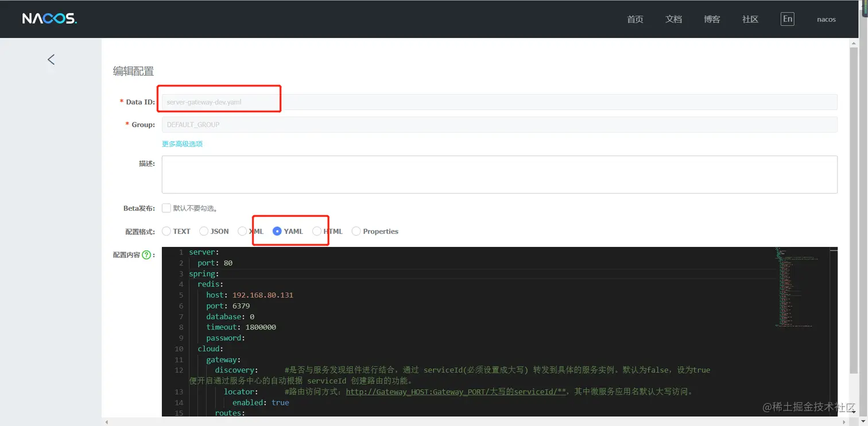Open the 首页 menu item
The height and width of the screenshot is (426, 868).
click(x=635, y=19)
